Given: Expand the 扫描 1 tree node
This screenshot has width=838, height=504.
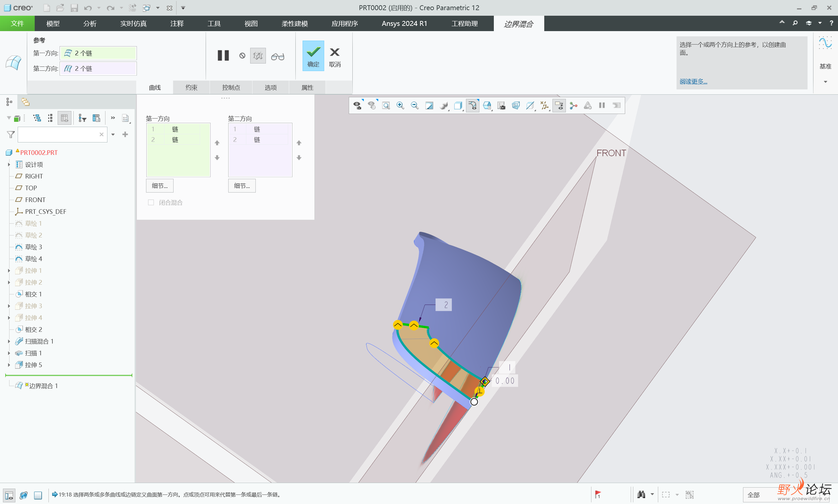Looking at the screenshot, I should click(x=9, y=353).
